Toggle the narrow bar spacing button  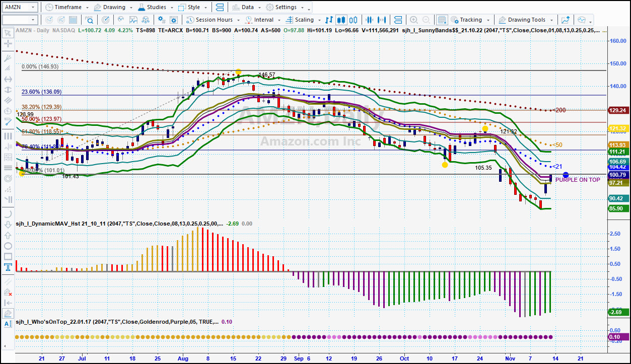click(370, 20)
